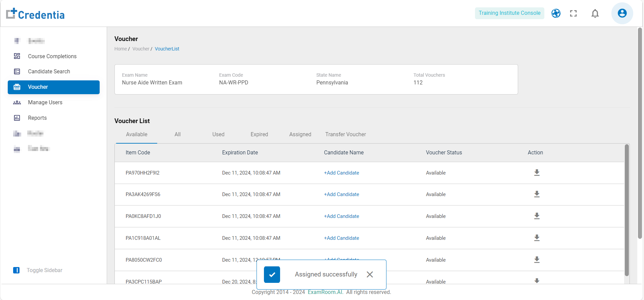Switch to the Assigned tab
The width and height of the screenshot is (644, 300).
point(300,134)
